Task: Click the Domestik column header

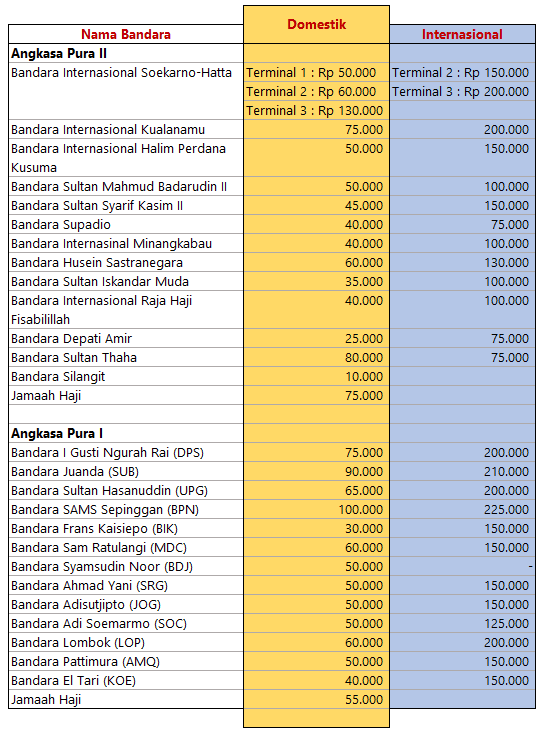Action: pyautogui.click(x=316, y=24)
